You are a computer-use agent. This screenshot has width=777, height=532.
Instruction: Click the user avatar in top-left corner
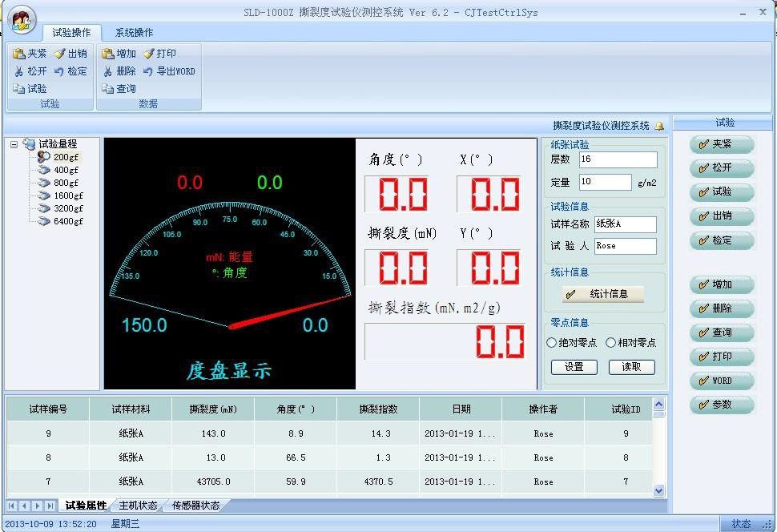coord(22,20)
